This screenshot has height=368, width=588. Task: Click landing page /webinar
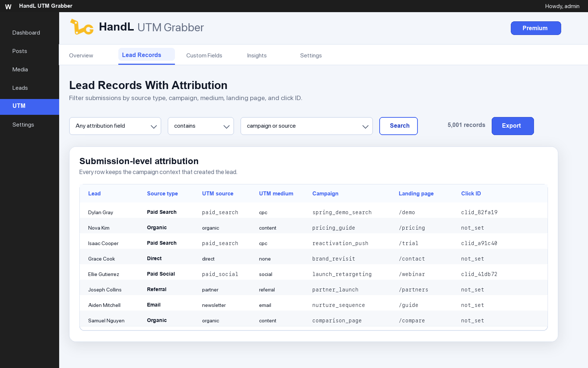coord(412,274)
